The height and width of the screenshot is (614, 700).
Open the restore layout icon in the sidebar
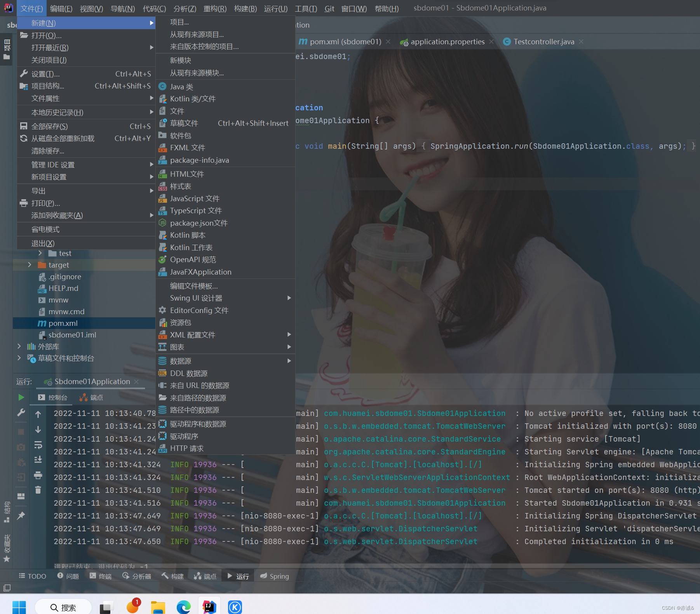21,496
